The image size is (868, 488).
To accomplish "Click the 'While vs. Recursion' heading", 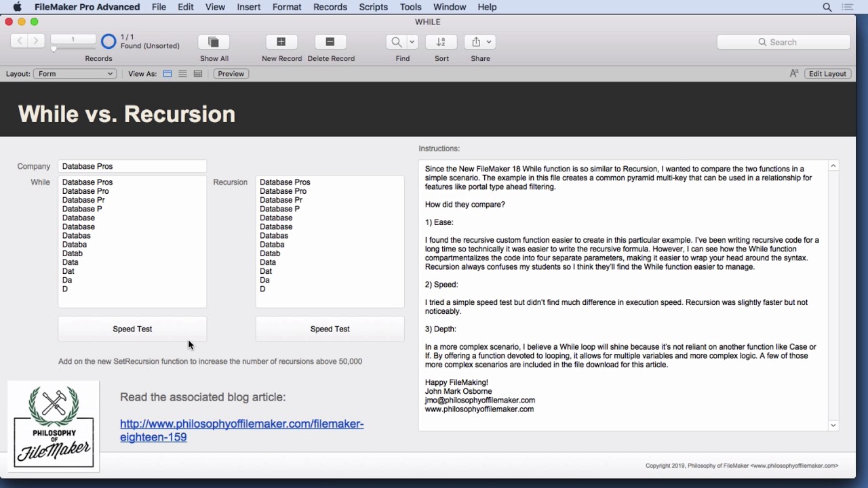I will pyautogui.click(x=127, y=114).
